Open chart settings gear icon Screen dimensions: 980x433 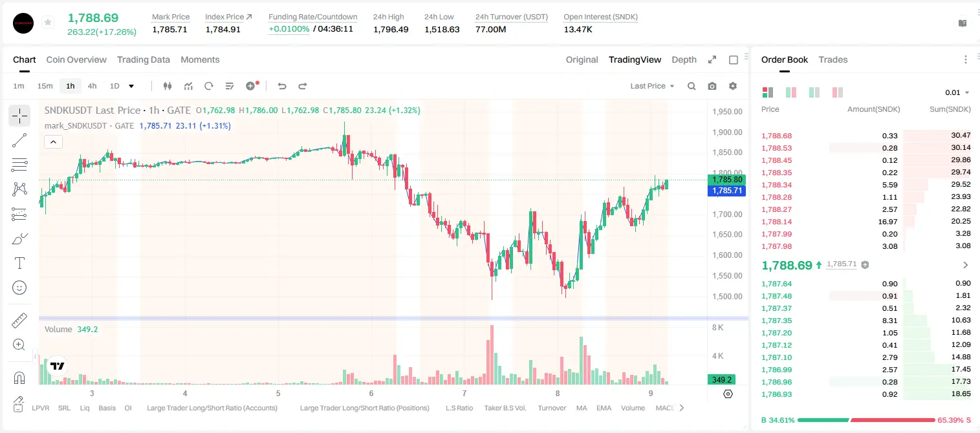[x=733, y=86]
